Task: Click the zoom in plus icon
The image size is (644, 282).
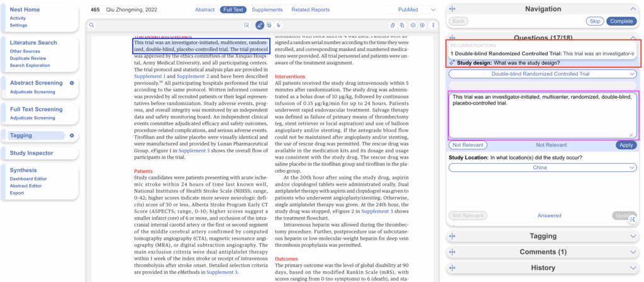Action: coord(422,25)
